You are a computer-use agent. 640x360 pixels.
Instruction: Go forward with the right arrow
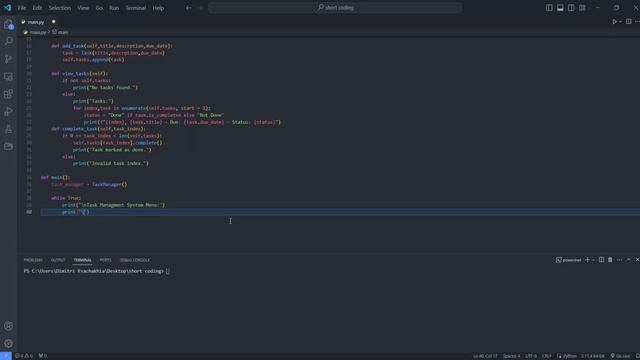(200, 8)
